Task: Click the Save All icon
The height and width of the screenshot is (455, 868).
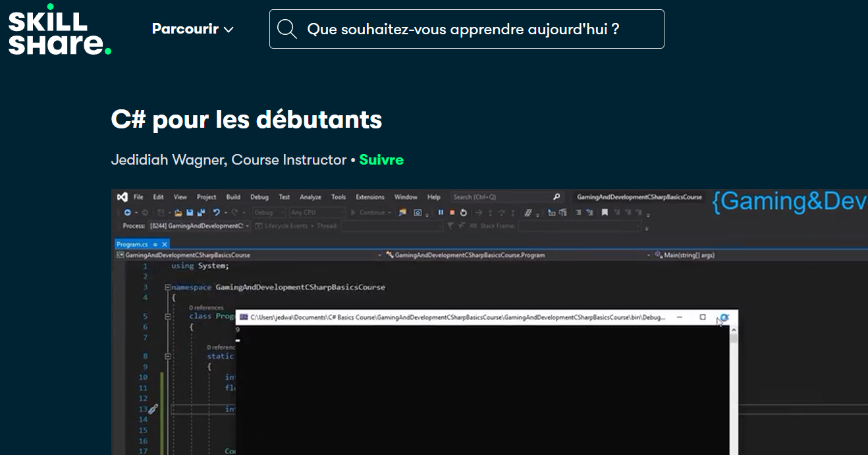Action: click(201, 213)
